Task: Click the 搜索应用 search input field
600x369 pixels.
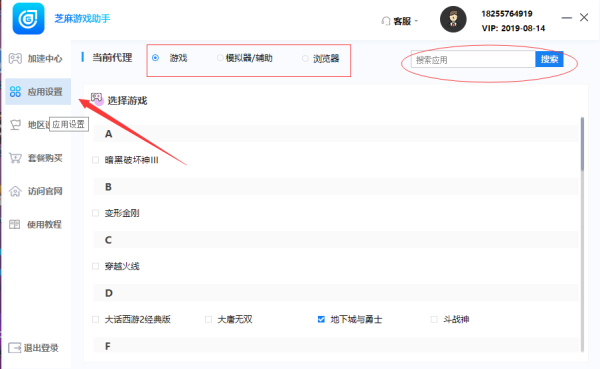Action: click(x=473, y=59)
